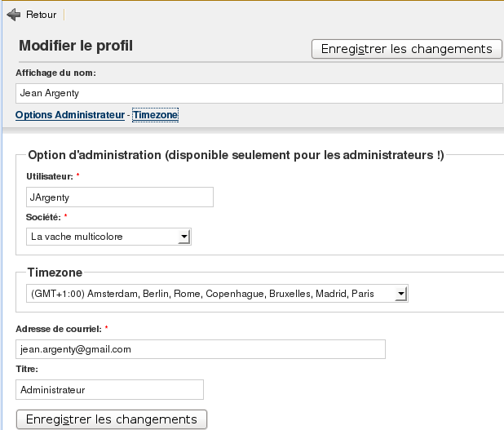The width and height of the screenshot is (504, 430).
Task: Jump to Options Administrateur section link
Action: [x=69, y=115]
